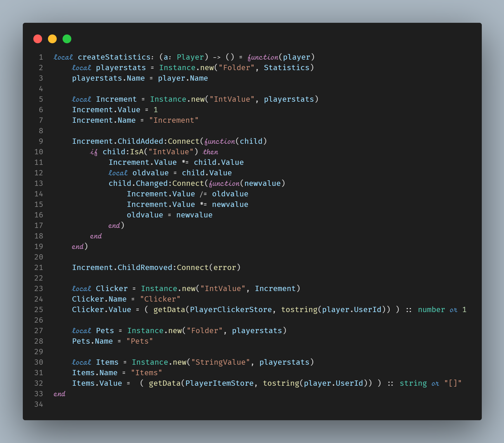The width and height of the screenshot is (504, 443).
Task: Click the green maximize dot
Action: (x=67, y=39)
